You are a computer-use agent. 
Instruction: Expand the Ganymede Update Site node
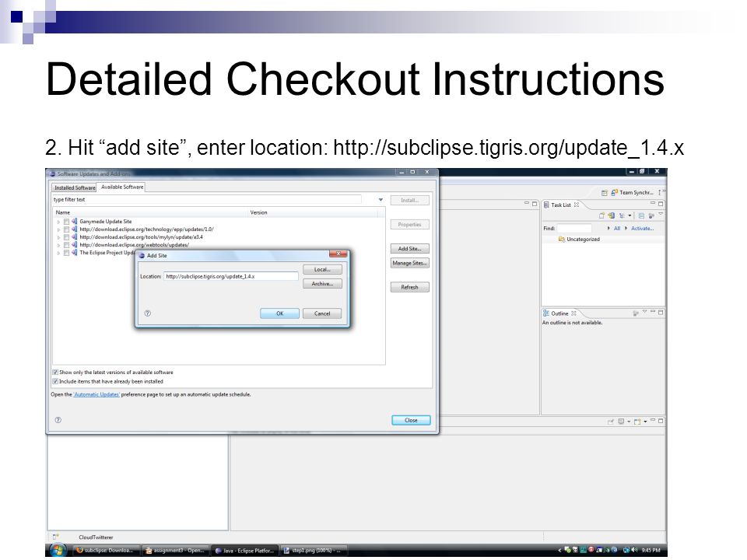coord(59,222)
